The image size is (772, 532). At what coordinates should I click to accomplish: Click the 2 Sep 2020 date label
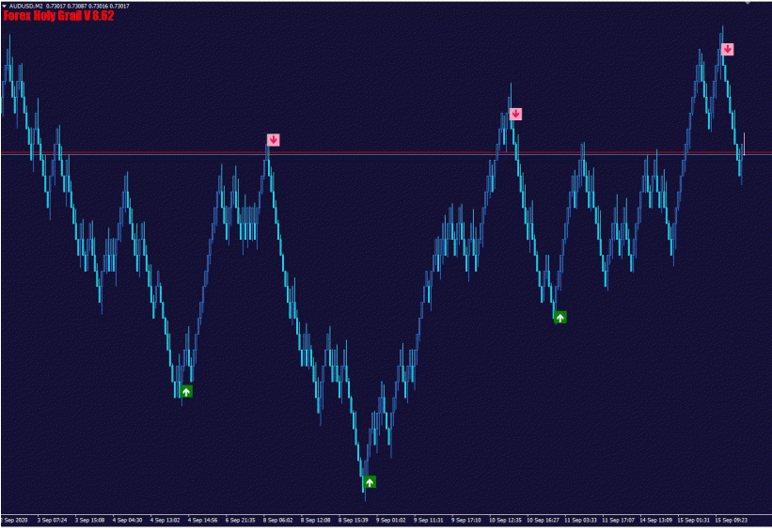(x=14, y=520)
